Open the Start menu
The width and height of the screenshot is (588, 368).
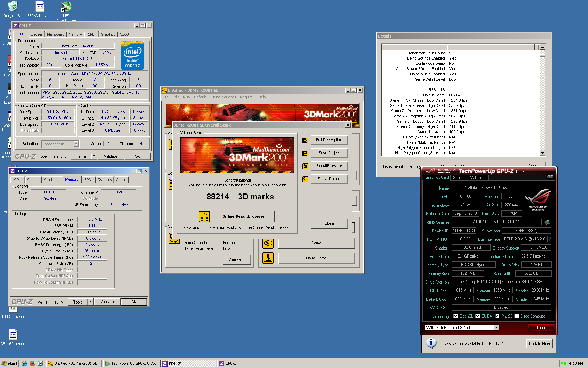[x=9, y=363]
